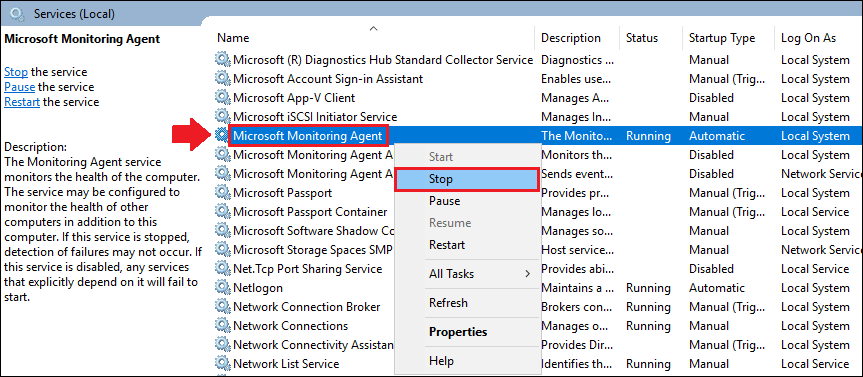
Task: Click gear icon for Microsoft Passport Container
Action: [222, 212]
